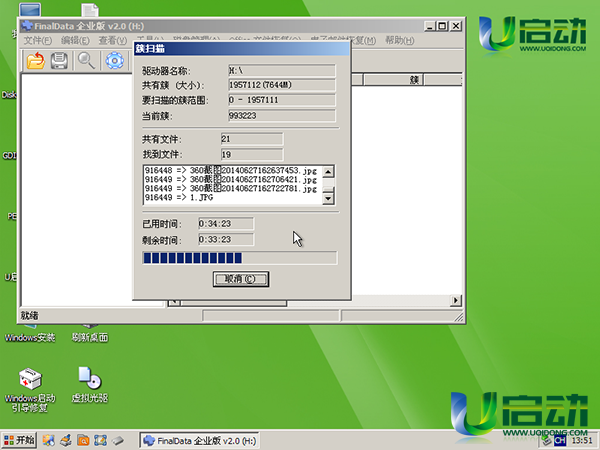The width and height of the screenshot is (600, 450).
Task: Click the magnifier search toolbar icon
Action: pos(86,60)
